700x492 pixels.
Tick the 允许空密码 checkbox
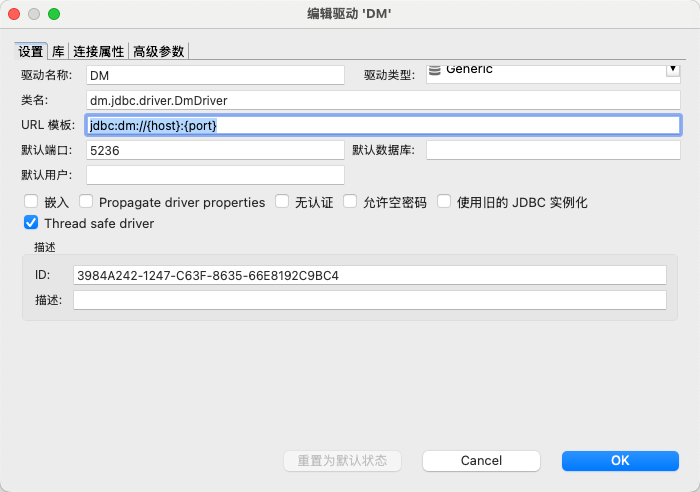tap(350, 201)
